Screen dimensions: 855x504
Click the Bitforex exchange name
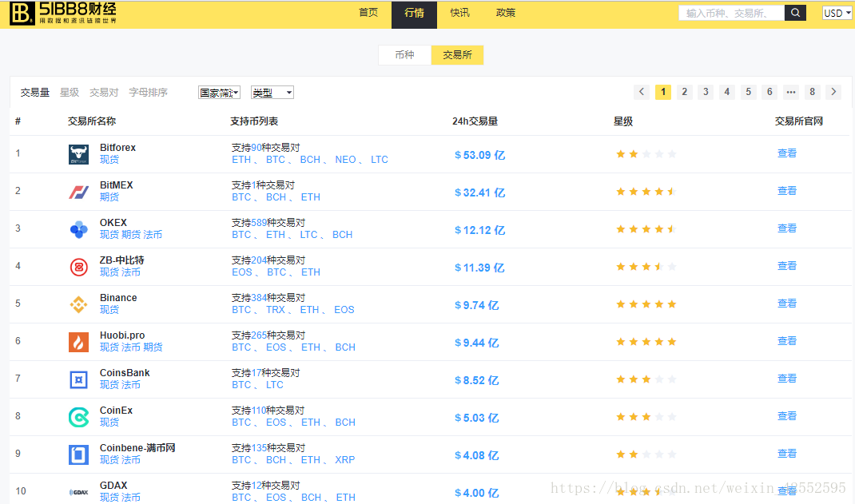[x=117, y=148]
